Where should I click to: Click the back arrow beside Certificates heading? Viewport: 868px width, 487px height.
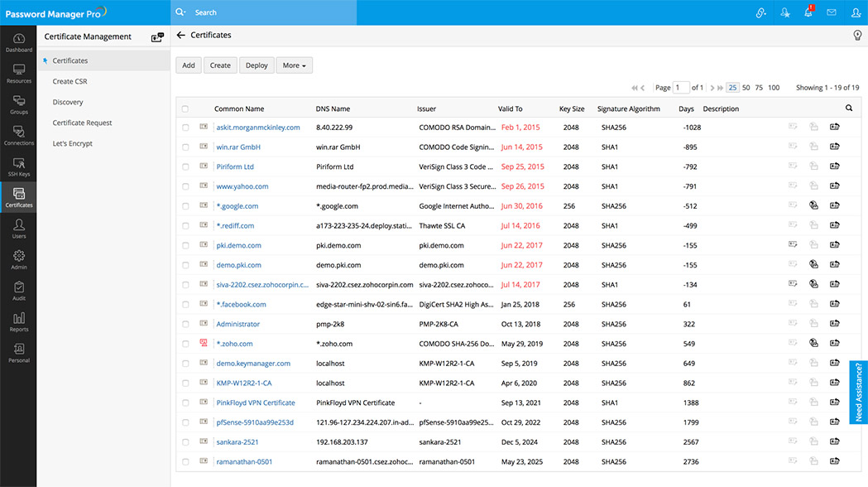(181, 35)
